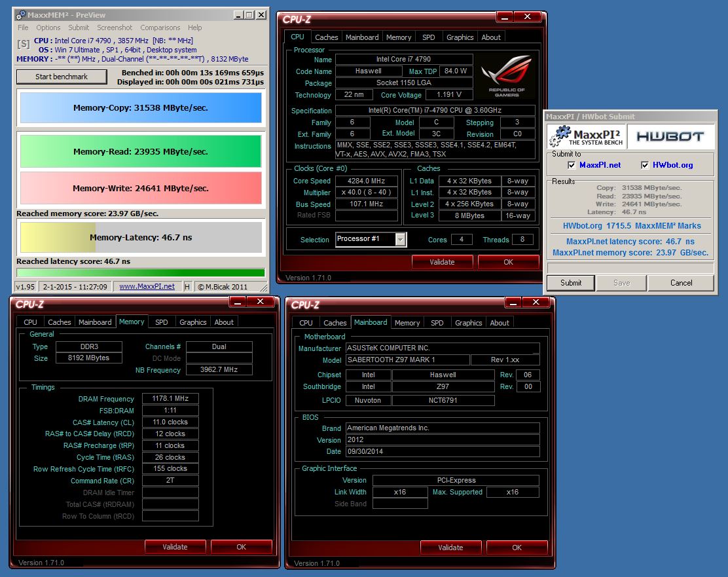Click Validate in CPU-Z CPU window
Screen dimensions: 728x577
pos(442,262)
